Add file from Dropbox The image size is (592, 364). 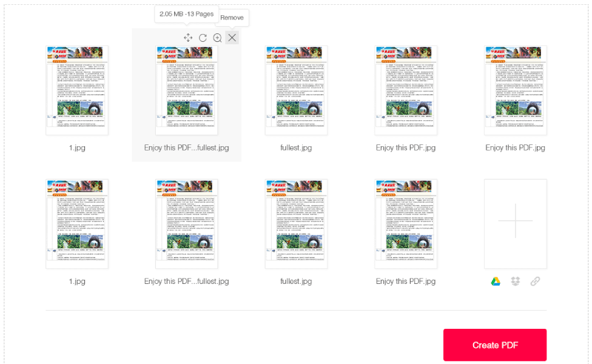click(x=516, y=281)
